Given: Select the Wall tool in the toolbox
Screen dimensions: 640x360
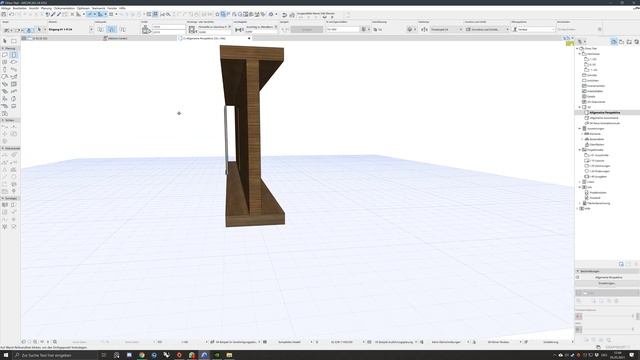Looking at the screenshot, I should tap(5, 55).
